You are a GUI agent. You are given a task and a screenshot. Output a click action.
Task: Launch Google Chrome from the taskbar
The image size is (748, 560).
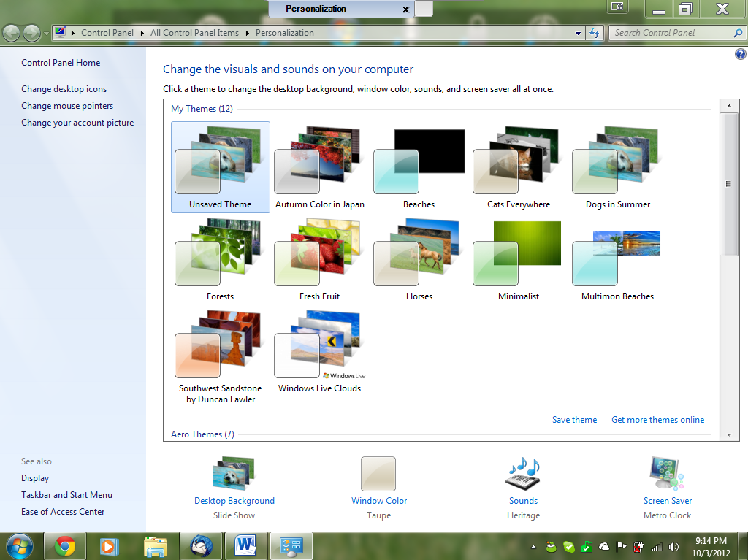pyautogui.click(x=65, y=546)
